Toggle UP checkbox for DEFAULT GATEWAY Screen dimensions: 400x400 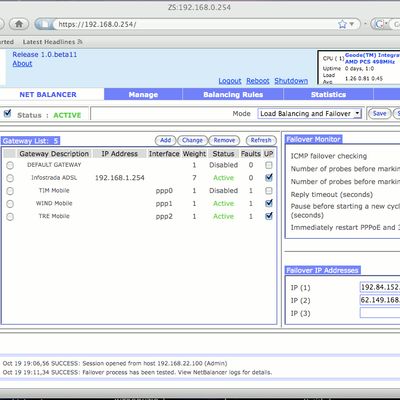pos(269,165)
